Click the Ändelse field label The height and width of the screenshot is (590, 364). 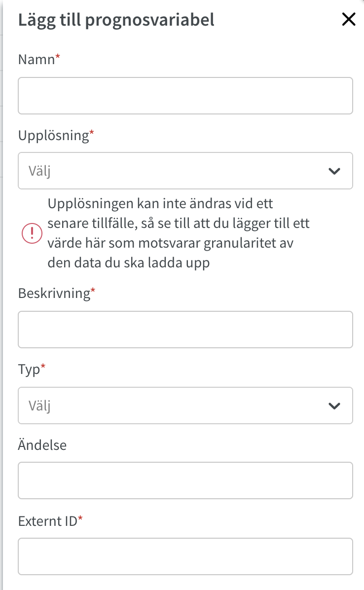click(42, 445)
